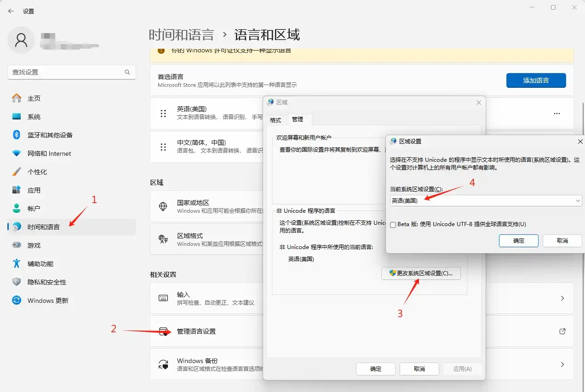Click the Windows 备份 row icon
The height and width of the screenshot is (392, 585).
[x=163, y=364]
